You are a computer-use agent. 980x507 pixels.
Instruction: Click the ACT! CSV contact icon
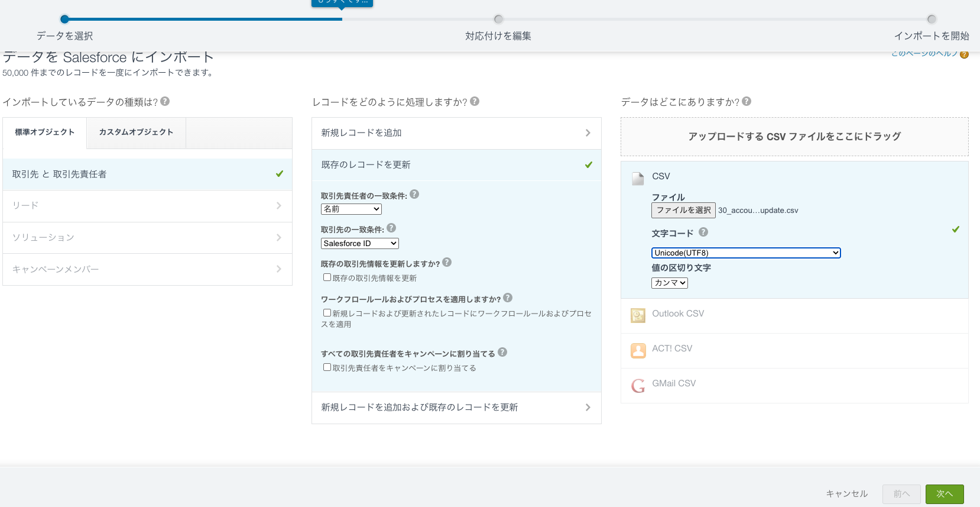pos(638,351)
